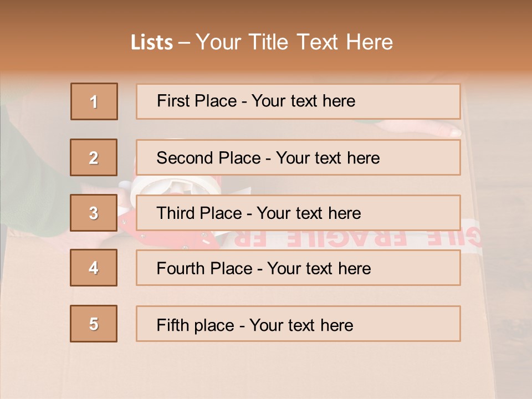Viewport: 532px width, 399px height.
Task: Click the word 'Fourth' in the list
Action: [181, 269]
